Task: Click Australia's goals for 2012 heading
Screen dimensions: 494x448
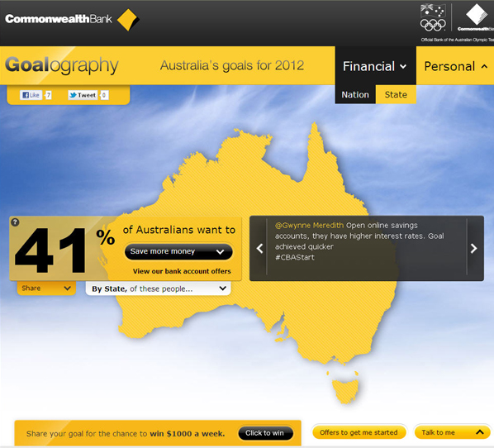Action: click(232, 65)
